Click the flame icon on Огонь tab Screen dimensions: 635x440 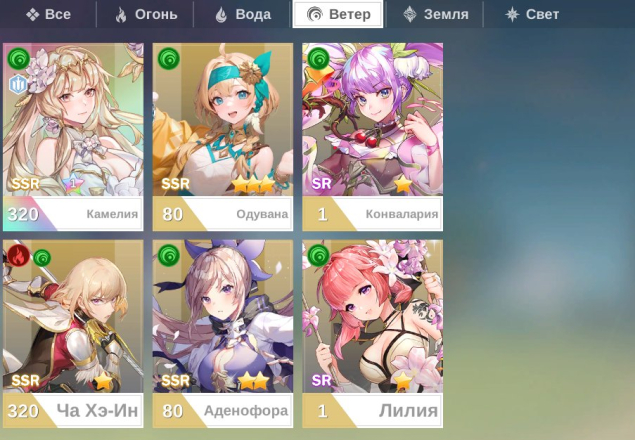[121, 15]
